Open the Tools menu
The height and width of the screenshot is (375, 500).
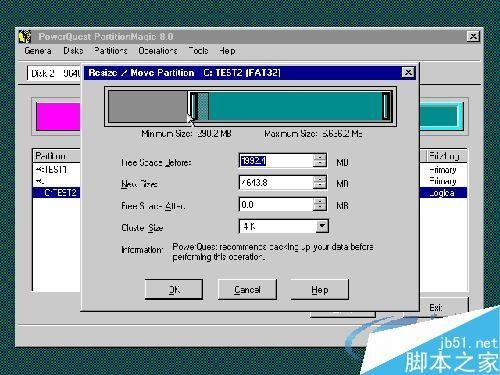click(198, 51)
